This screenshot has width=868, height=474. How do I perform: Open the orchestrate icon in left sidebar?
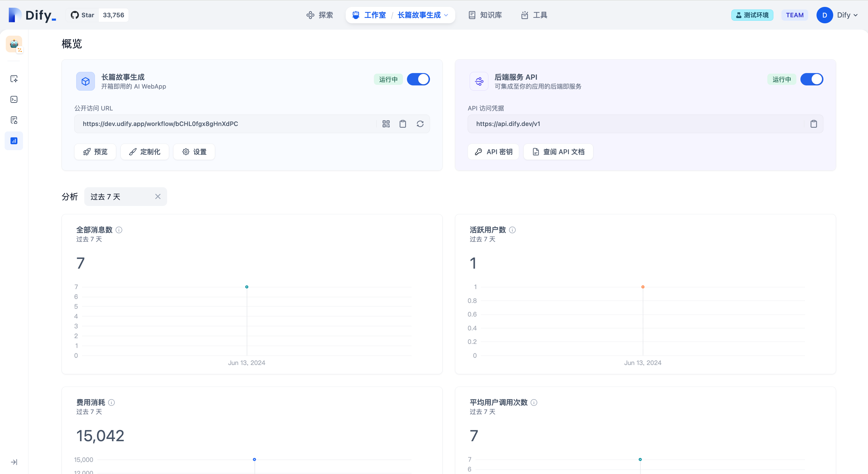[14, 79]
